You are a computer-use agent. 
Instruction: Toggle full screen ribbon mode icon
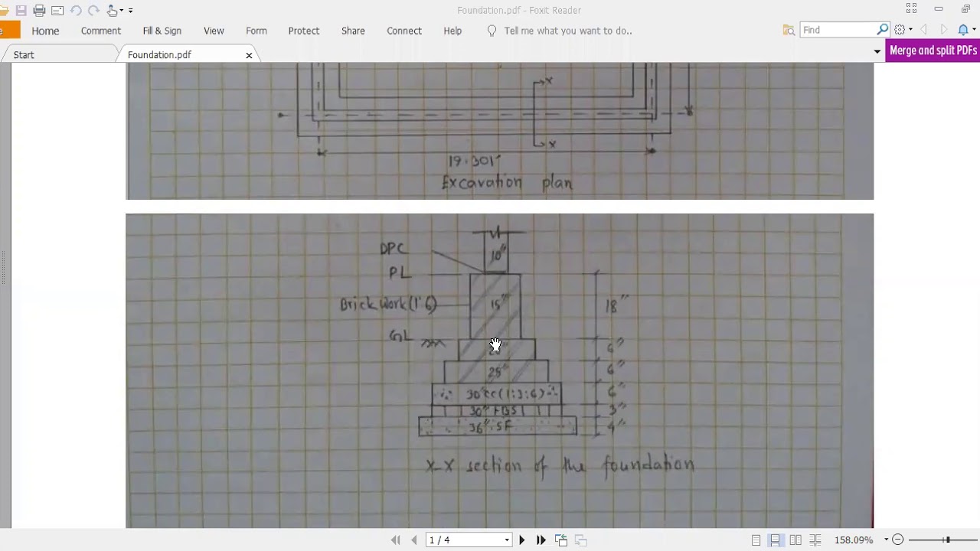point(911,8)
